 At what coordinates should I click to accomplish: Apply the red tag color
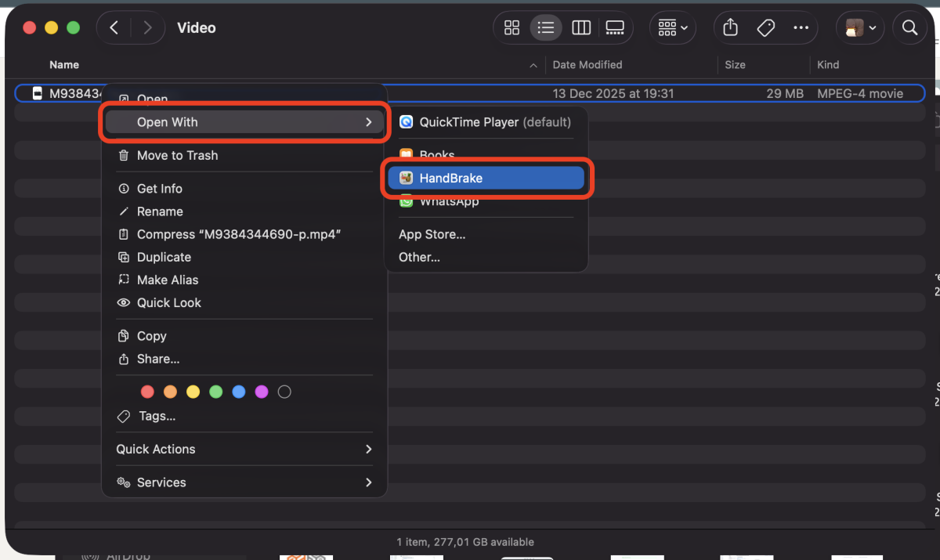coord(147,392)
